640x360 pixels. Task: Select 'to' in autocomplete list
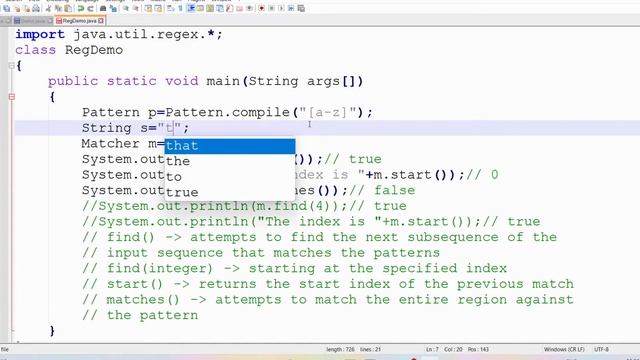230,177
